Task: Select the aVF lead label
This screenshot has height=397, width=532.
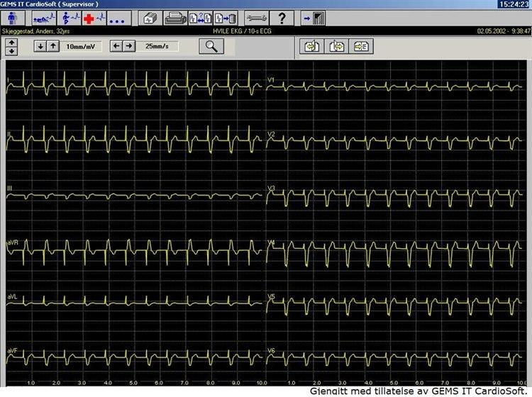Action: [x=12, y=351]
